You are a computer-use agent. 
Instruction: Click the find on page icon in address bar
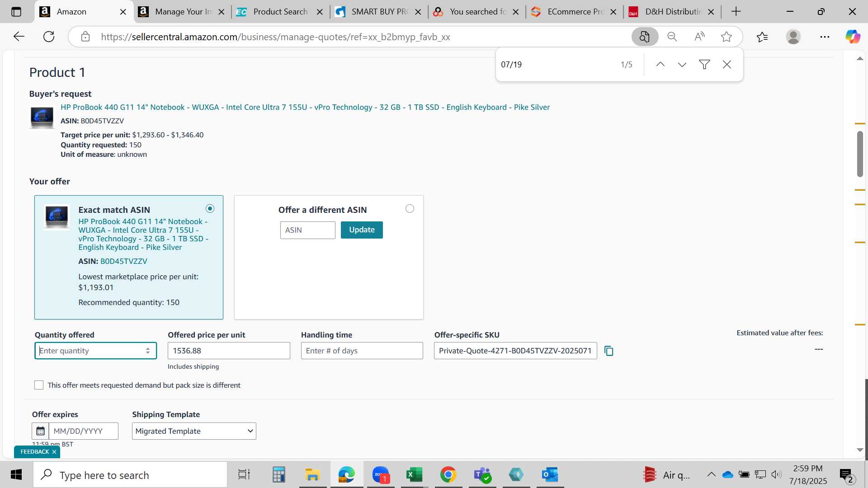645,37
